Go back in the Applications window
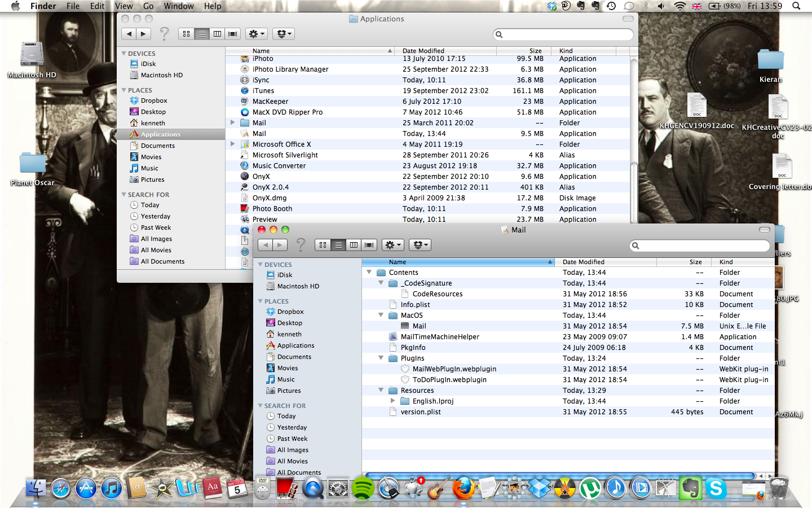Image resolution: width=812 pixels, height=508 pixels. [129, 34]
